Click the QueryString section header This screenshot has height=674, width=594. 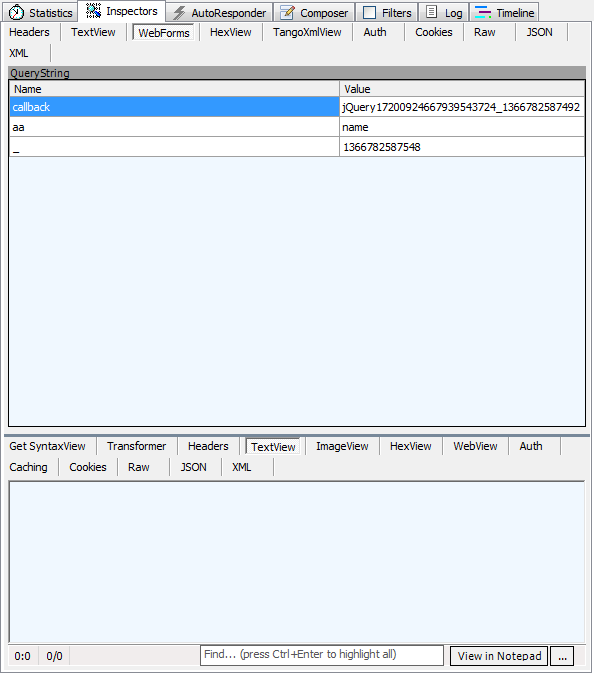tap(297, 73)
